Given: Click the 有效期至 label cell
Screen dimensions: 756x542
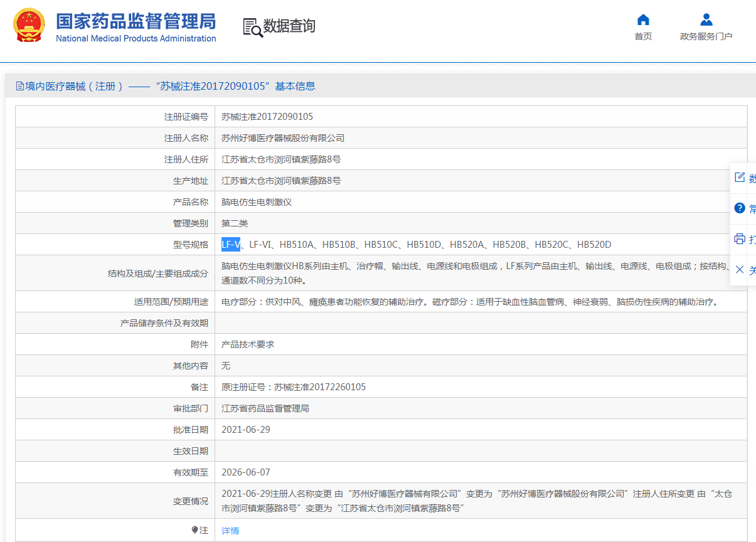Looking at the screenshot, I should tap(115, 472).
